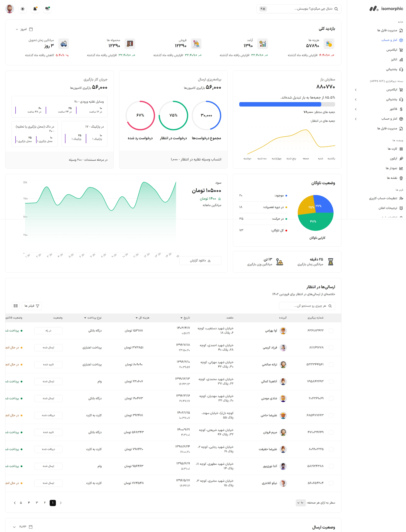Click دریافت شده status for علیرضا حقیقت
Viewport: 406px width, 532px height.
(x=48, y=449)
